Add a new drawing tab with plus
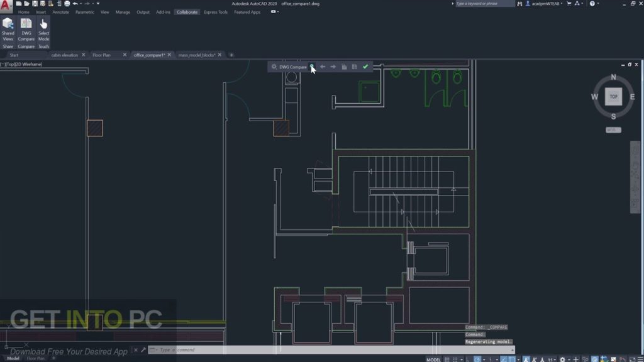The width and height of the screenshot is (644, 362). coord(231,55)
